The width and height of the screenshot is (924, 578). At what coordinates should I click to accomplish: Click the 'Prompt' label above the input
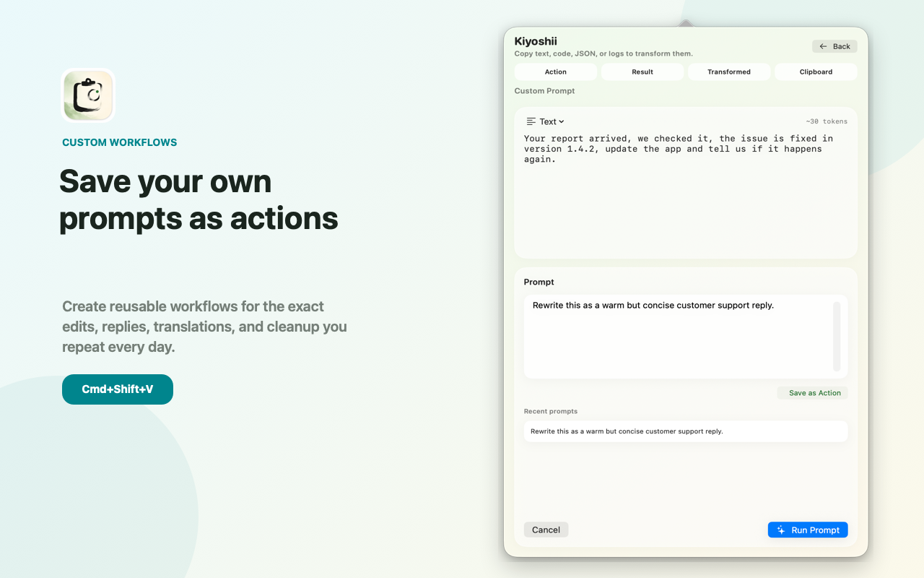pos(539,282)
